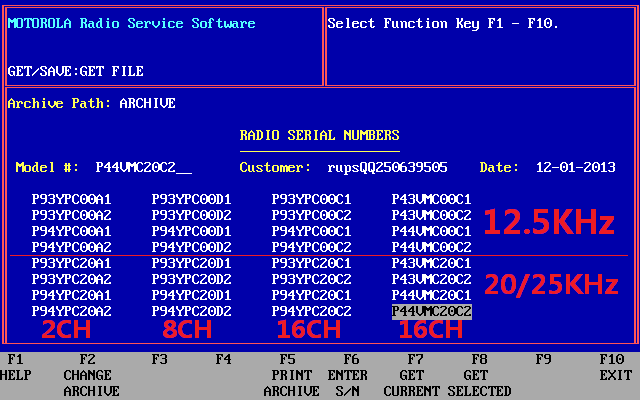This screenshot has height=400, width=640.
Task: Choose F2 CHANGE ARCHIVE function
Action: (x=91, y=375)
